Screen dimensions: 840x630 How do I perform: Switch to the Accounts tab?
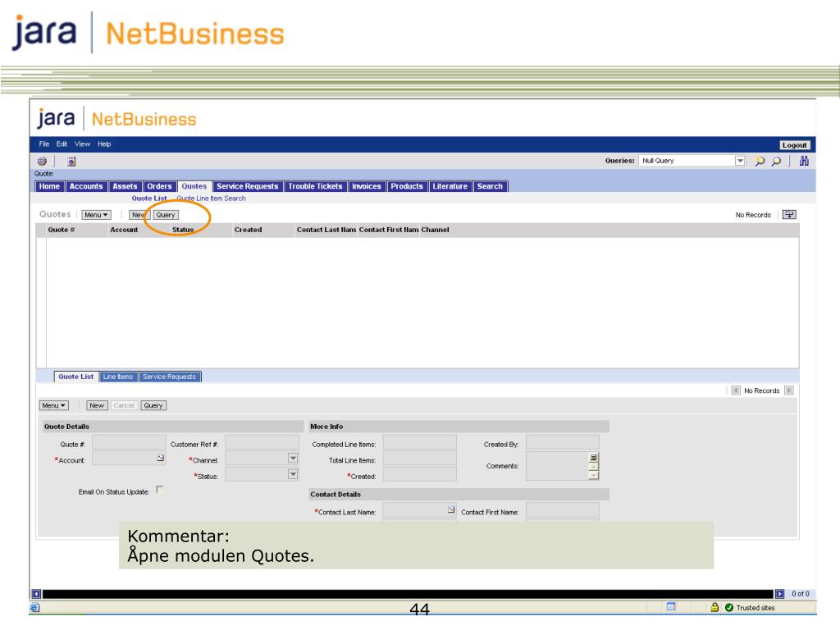[x=85, y=186]
